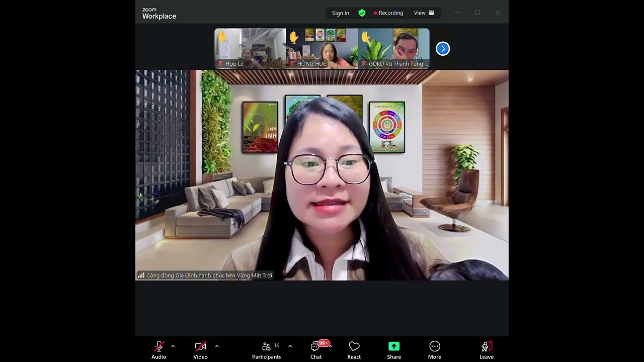This screenshot has width=644, height=362.
Task: Open the React heart menu
Action: (x=354, y=350)
